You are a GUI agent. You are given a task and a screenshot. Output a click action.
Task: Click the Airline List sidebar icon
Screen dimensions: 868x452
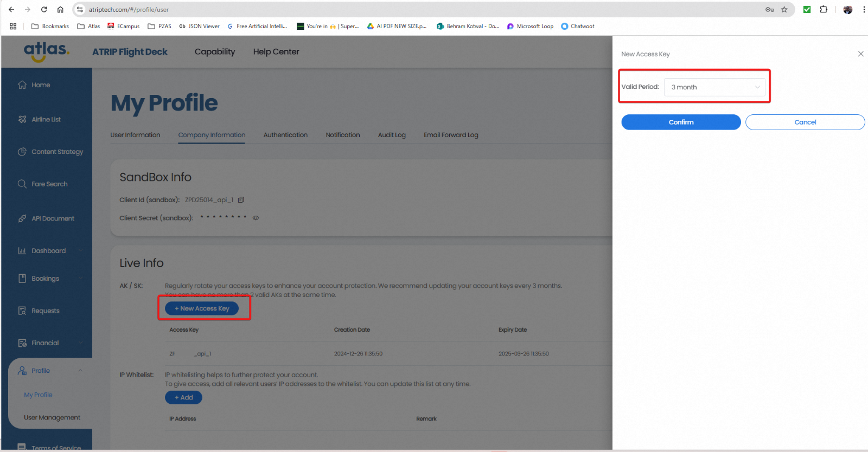point(22,119)
